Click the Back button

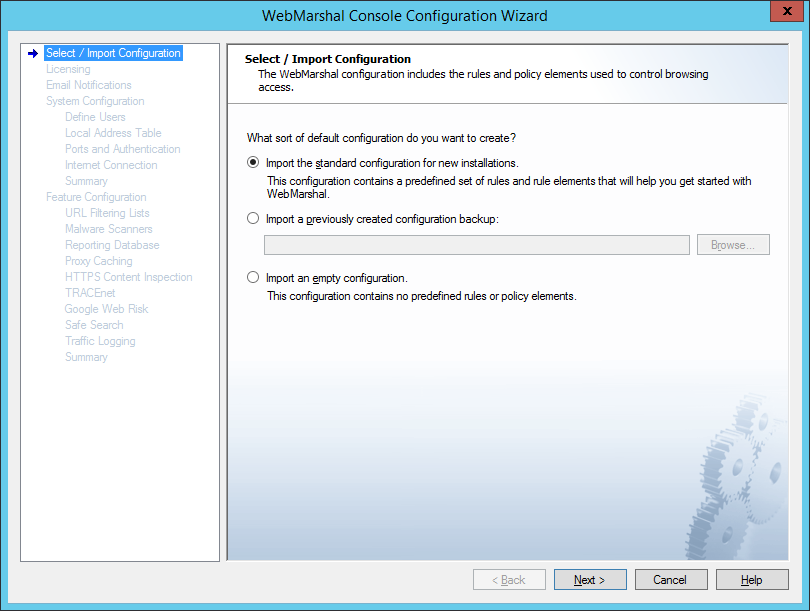[509, 580]
